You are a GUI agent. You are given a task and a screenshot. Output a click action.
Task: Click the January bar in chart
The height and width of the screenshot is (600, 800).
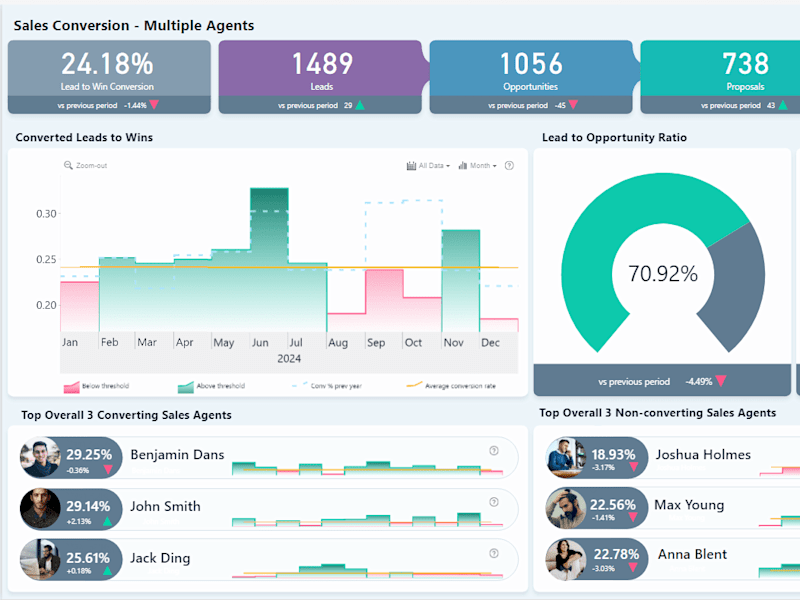click(80, 307)
